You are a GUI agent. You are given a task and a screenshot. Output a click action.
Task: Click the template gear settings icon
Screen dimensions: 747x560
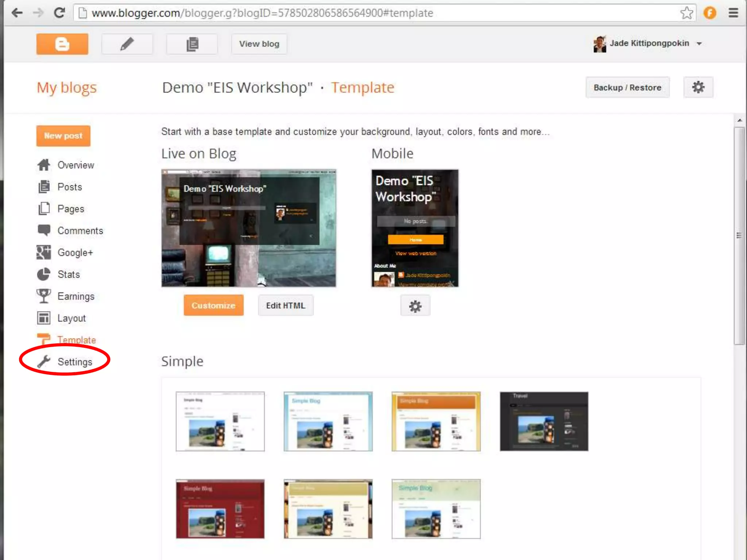[698, 87]
